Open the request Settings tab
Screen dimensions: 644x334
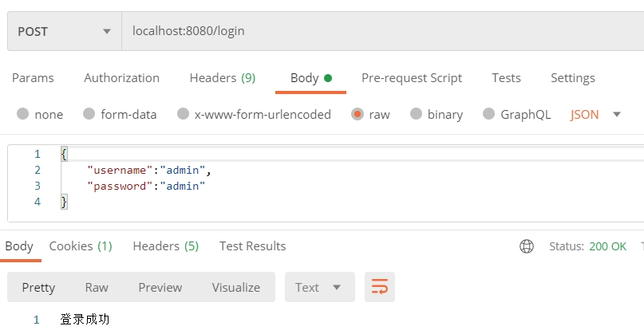point(572,78)
